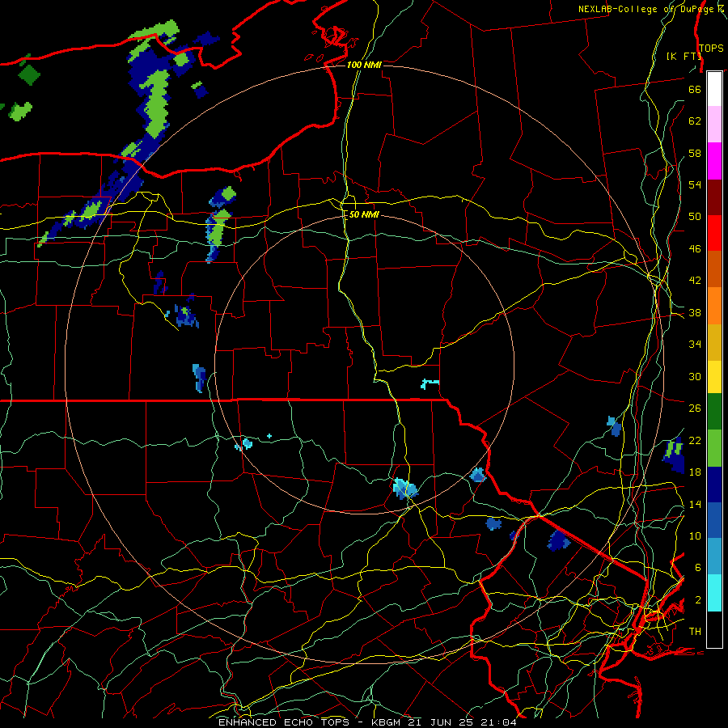Click the 22 legend value
The width and height of the screenshot is (728, 728).
[x=695, y=440]
